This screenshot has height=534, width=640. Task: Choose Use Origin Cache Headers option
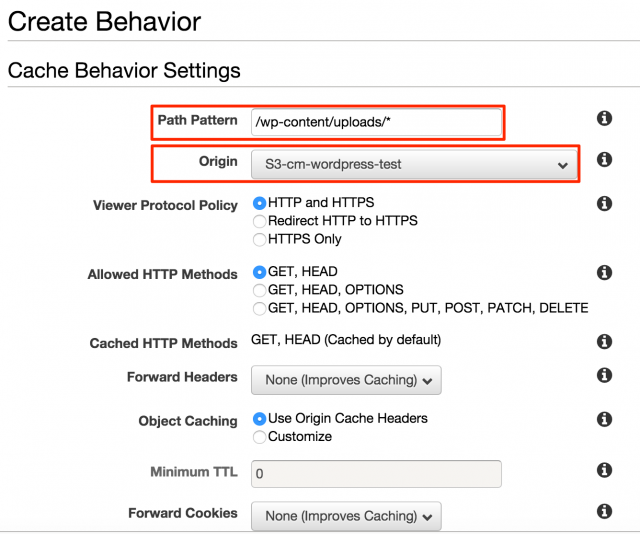pyautogui.click(x=259, y=419)
